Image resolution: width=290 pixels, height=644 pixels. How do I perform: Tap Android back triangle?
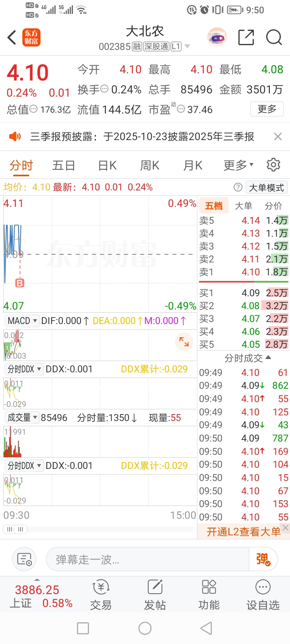pos(206,628)
